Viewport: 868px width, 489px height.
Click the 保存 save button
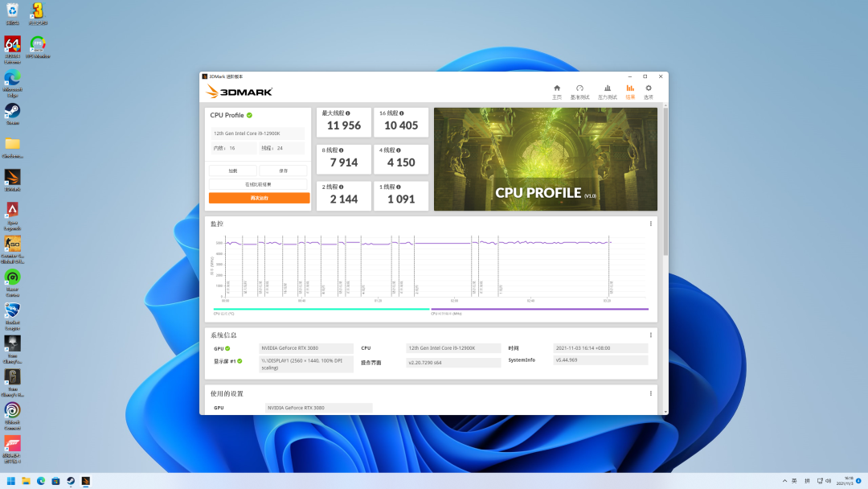coord(284,171)
